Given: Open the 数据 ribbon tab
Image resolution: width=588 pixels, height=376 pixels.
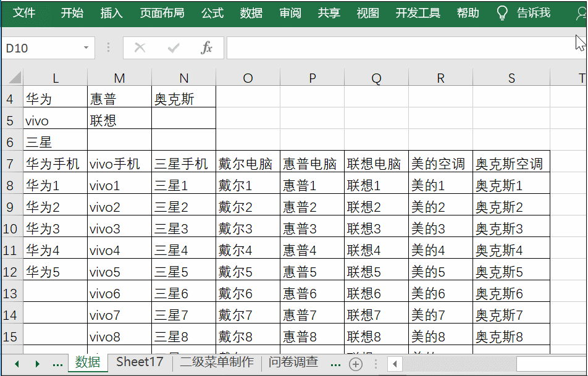Looking at the screenshot, I should tap(251, 13).
